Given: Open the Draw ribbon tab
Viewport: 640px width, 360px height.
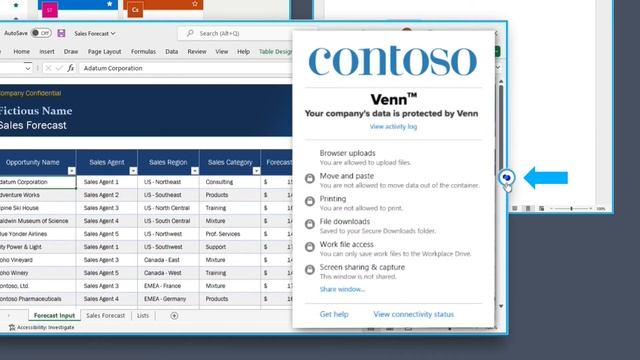Looking at the screenshot, I should point(71,51).
